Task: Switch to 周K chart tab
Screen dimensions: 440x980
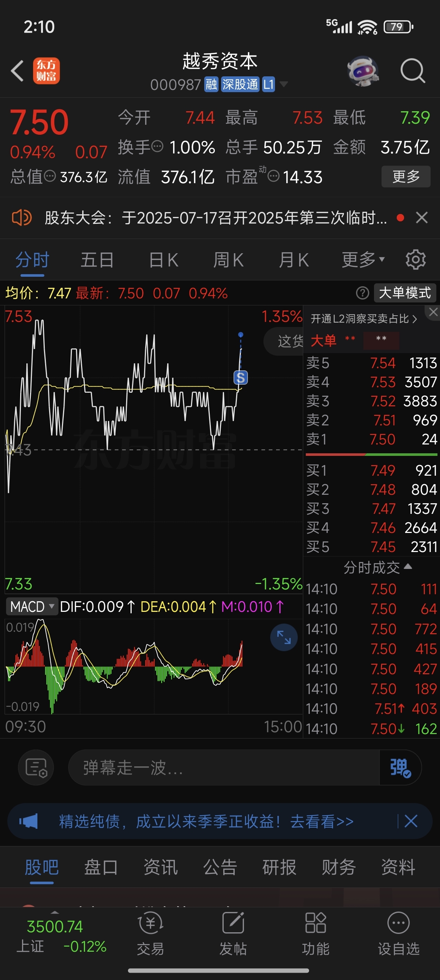Action: (x=228, y=260)
